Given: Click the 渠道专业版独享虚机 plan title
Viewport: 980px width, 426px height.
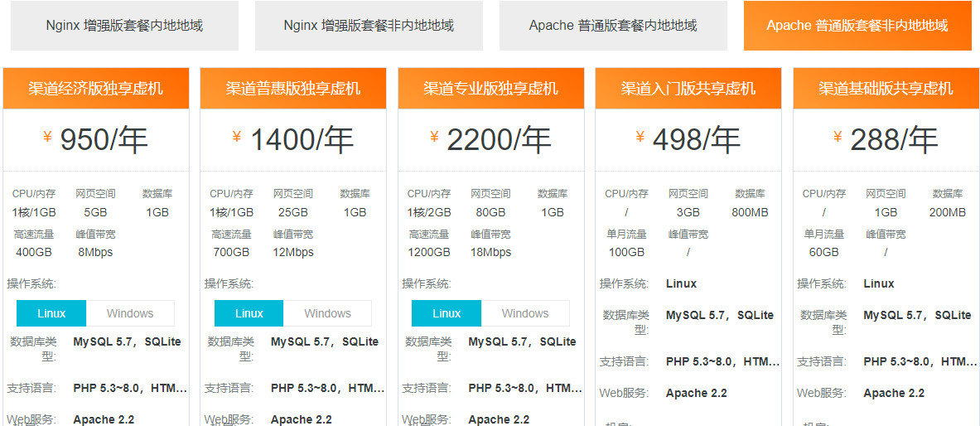Looking at the screenshot, I should (491, 89).
